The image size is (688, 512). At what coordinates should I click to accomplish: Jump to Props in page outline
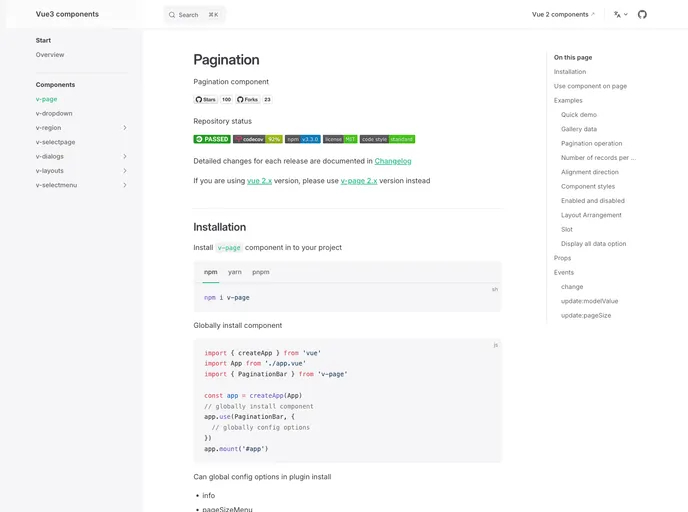tap(562, 258)
